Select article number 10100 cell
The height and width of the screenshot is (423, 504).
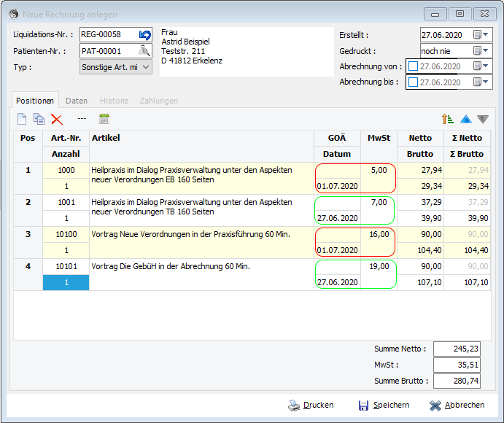click(x=66, y=234)
